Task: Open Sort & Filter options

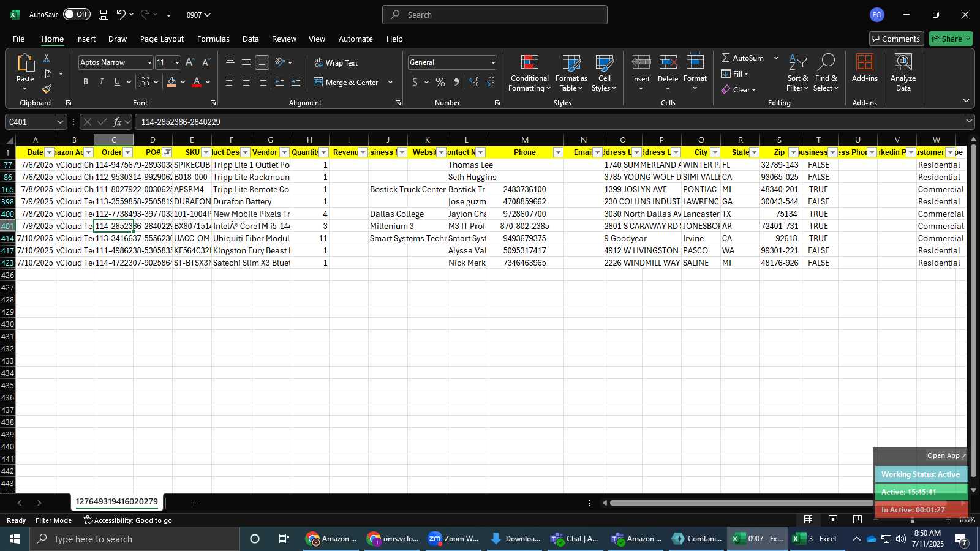Action: pyautogui.click(x=797, y=73)
